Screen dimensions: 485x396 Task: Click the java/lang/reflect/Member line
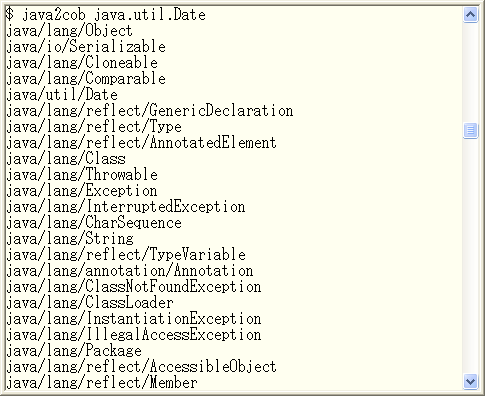pos(102,383)
